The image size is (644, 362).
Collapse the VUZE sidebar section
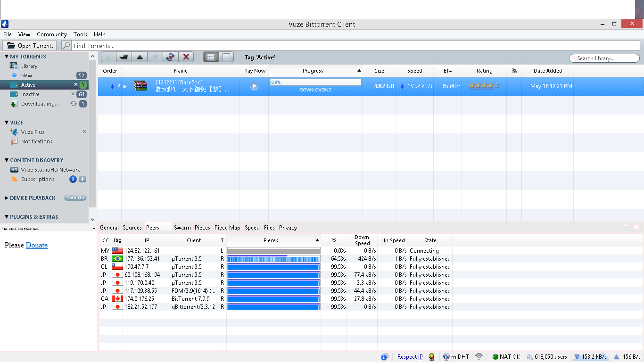pos(7,123)
